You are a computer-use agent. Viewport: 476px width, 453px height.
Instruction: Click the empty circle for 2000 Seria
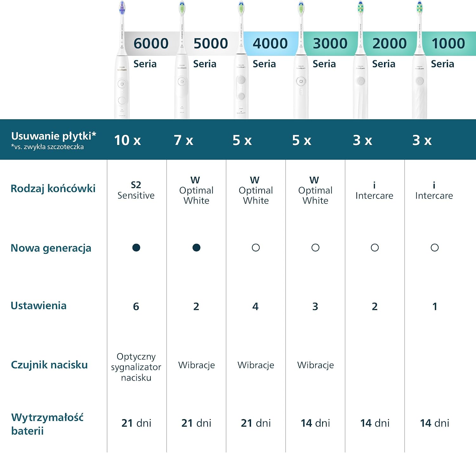coord(375,247)
